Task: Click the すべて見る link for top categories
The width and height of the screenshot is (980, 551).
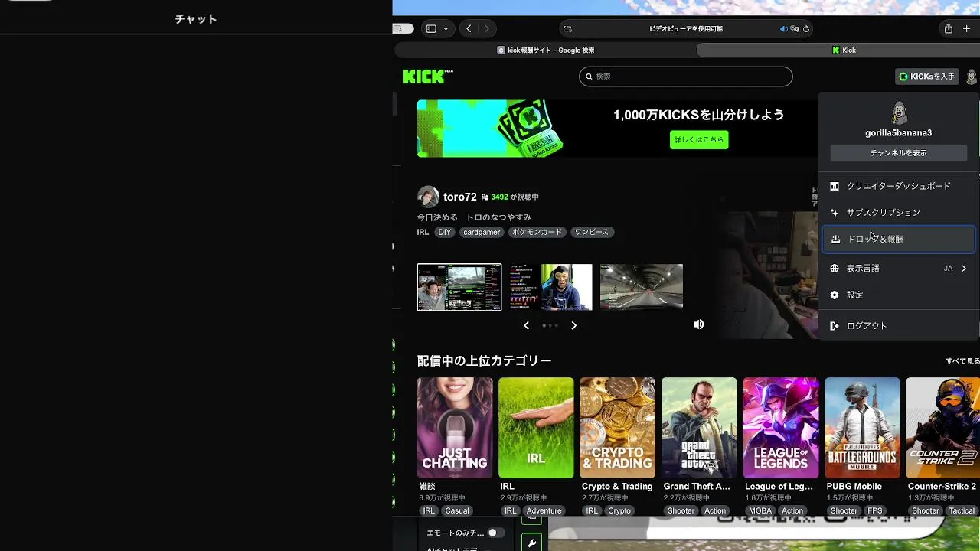Action: click(962, 361)
